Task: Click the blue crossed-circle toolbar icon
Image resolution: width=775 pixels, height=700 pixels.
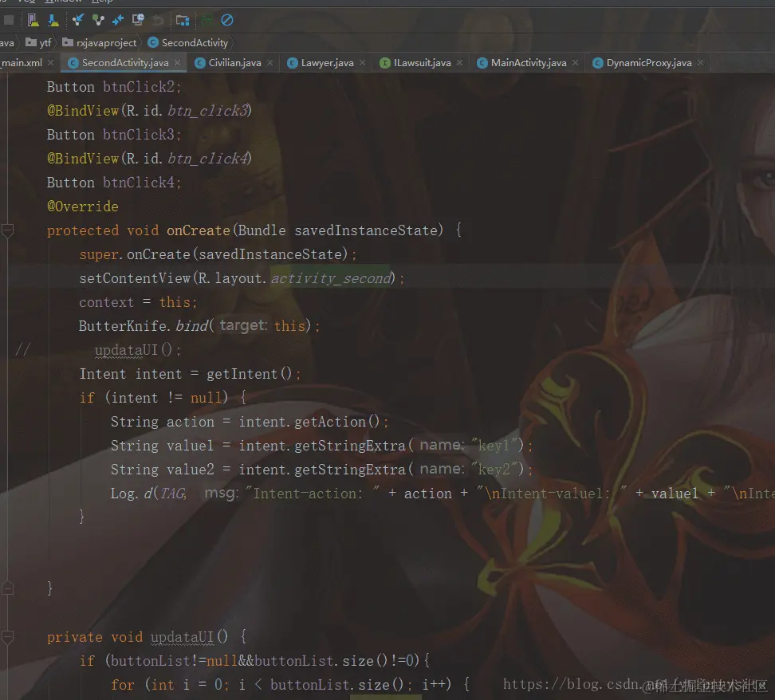Action: point(227,20)
